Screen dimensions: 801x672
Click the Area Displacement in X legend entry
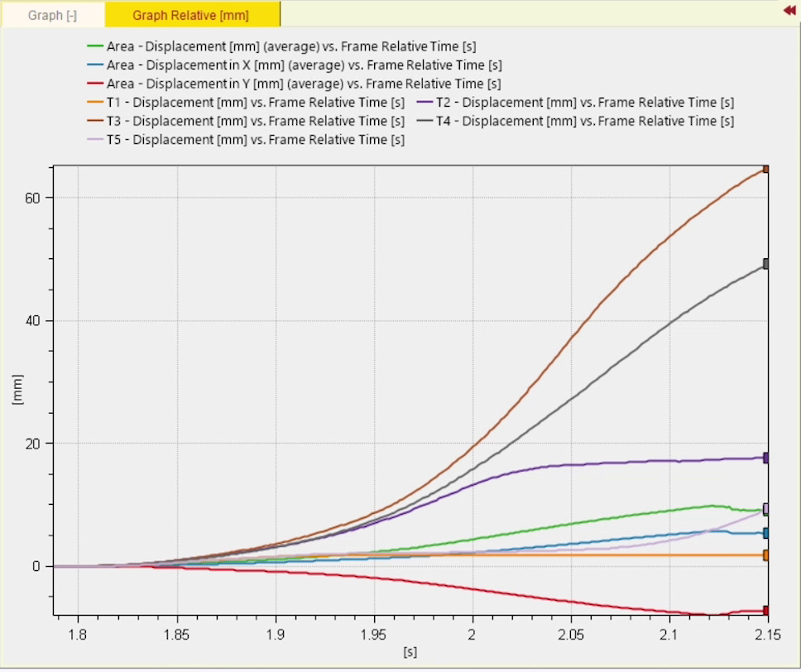(x=295, y=65)
